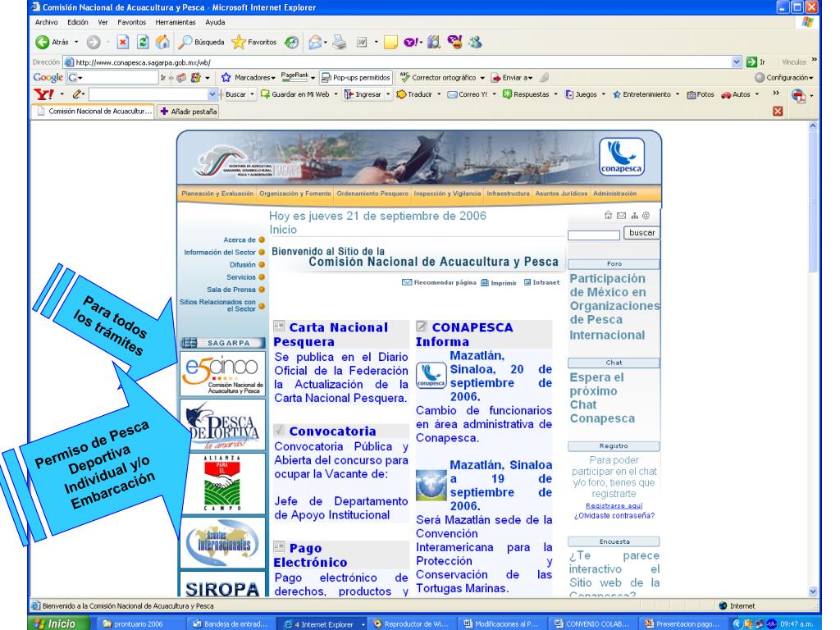Image resolution: width=840 pixels, height=630 pixels.
Task: Click Recomendar página link
Action: (x=440, y=282)
